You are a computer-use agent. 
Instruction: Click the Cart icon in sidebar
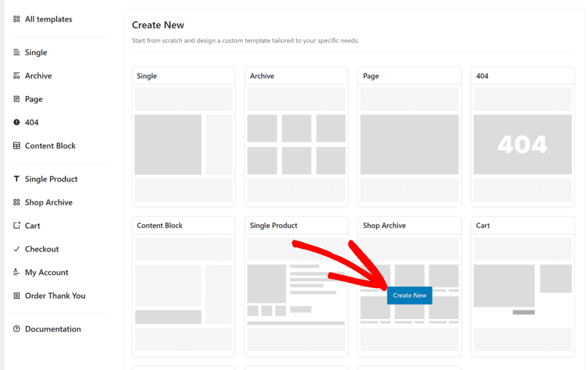coord(17,226)
